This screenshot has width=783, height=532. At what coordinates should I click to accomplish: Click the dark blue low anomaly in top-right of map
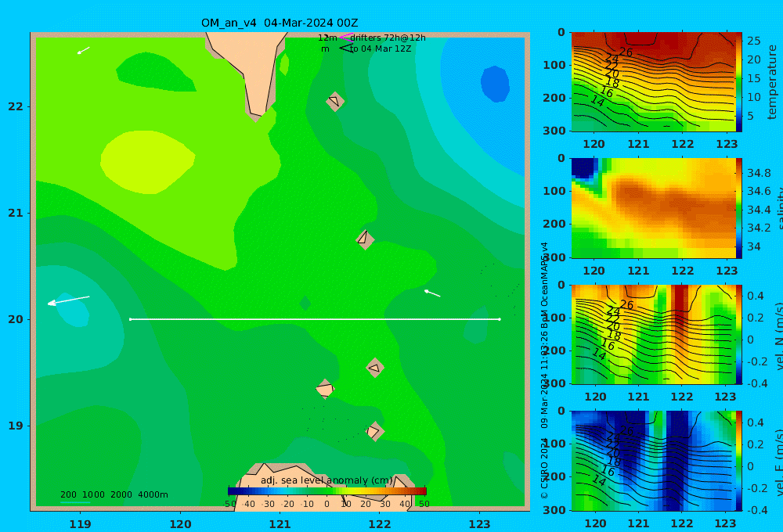495,84
